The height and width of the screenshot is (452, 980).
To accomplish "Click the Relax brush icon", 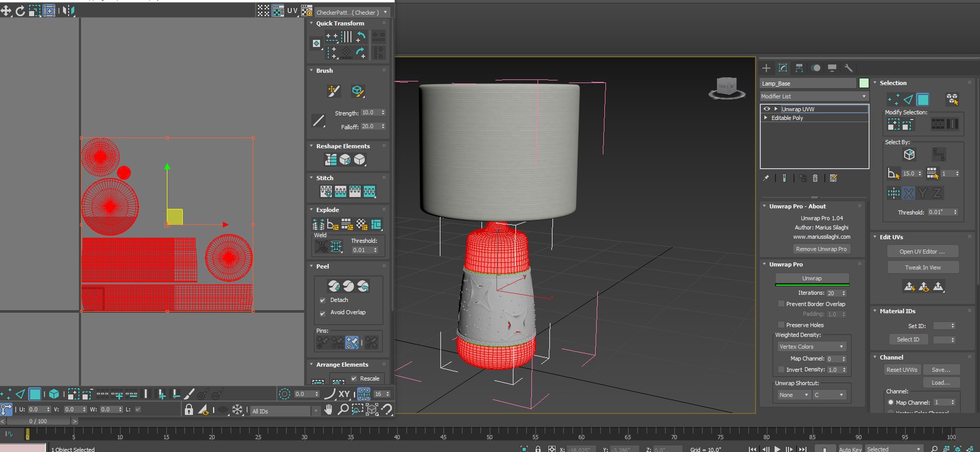I will click(357, 91).
